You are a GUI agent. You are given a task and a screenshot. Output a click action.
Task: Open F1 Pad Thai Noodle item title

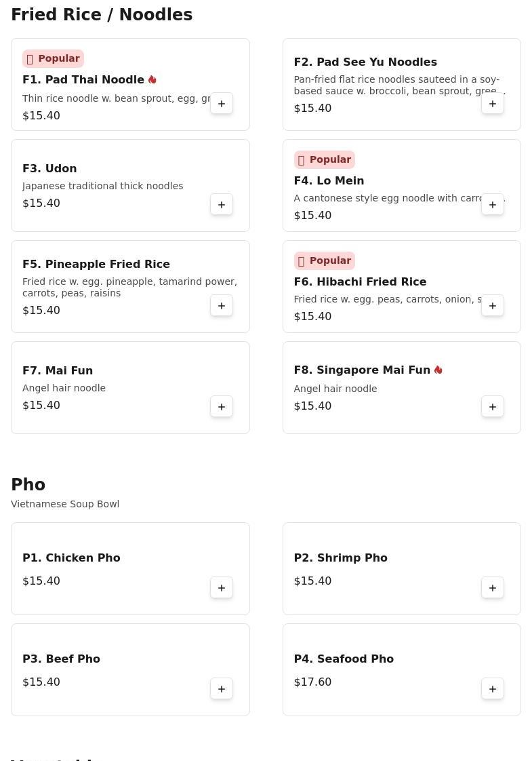[83, 80]
